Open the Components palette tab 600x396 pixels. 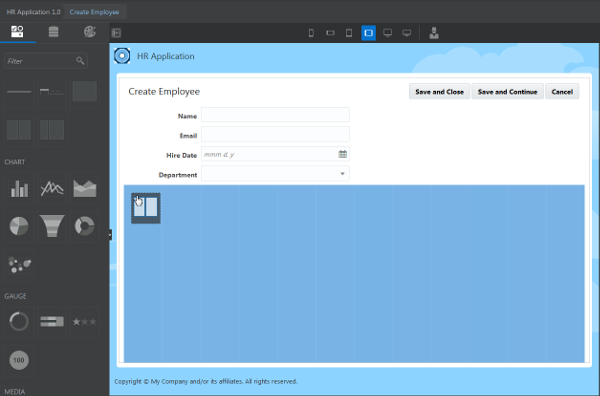click(17, 32)
